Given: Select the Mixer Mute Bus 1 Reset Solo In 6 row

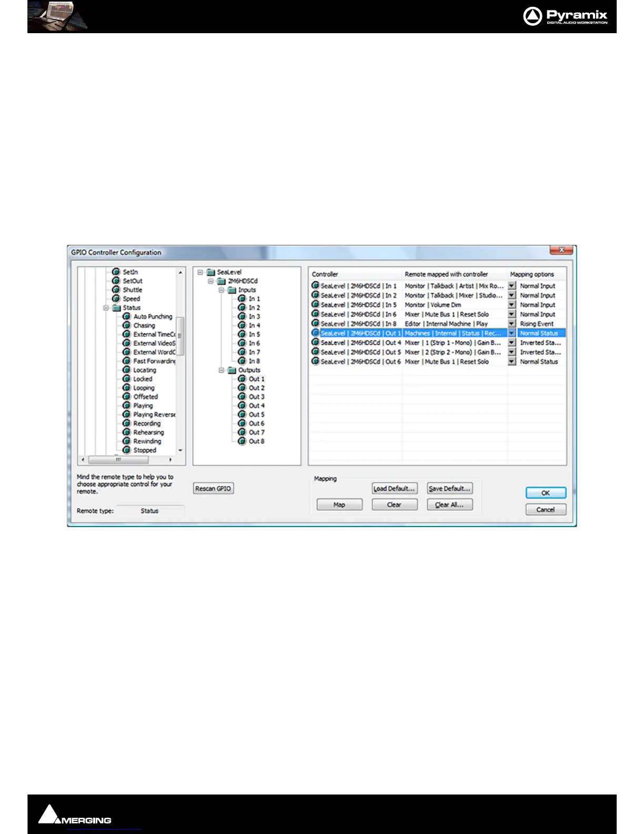Looking at the screenshot, I should tap(438, 314).
